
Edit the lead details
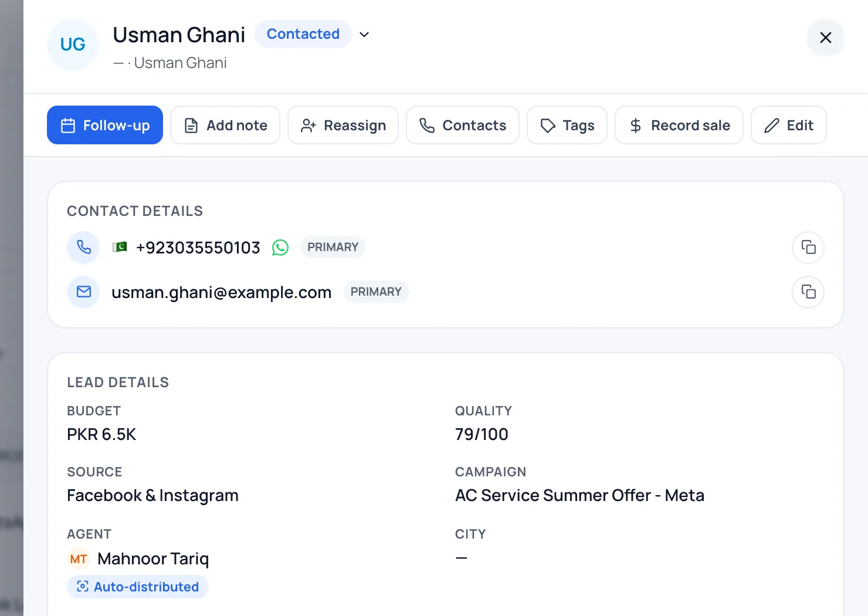pos(789,125)
